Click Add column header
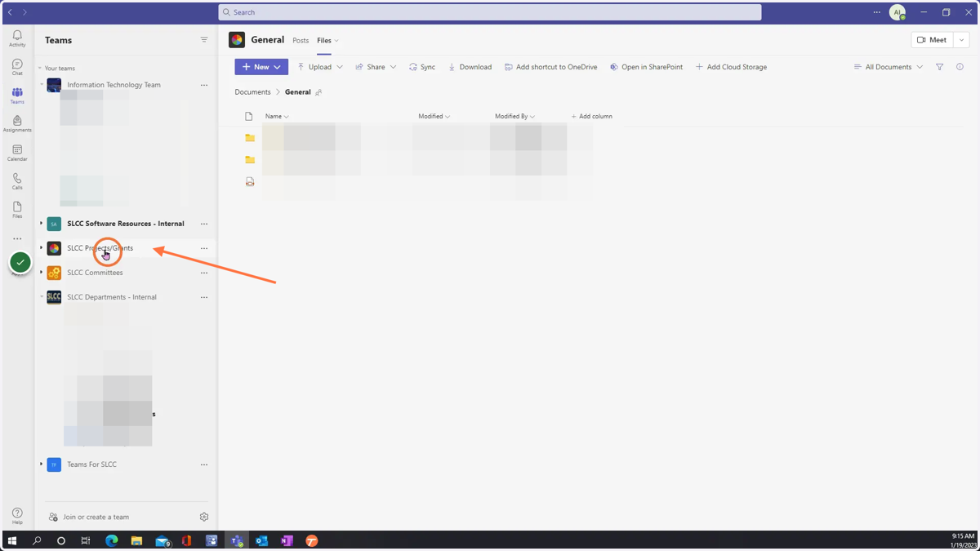This screenshot has height=551, width=980. [x=592, y=117]
